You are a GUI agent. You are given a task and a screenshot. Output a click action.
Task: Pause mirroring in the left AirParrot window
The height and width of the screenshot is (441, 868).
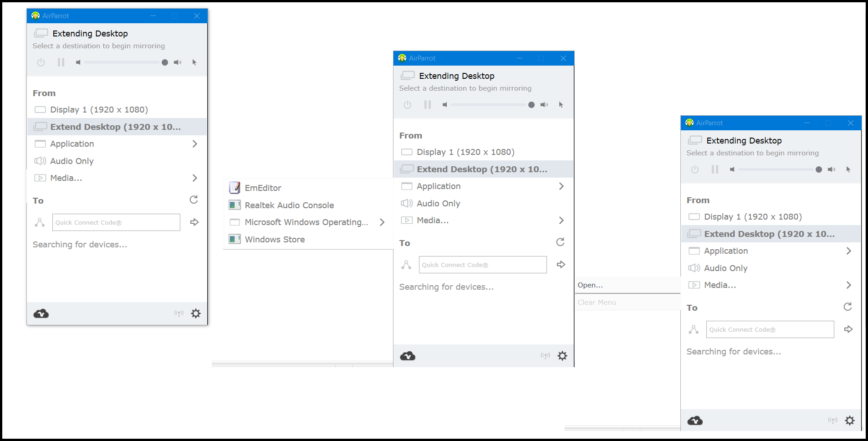pyautogui.click(x=61, y=62)
